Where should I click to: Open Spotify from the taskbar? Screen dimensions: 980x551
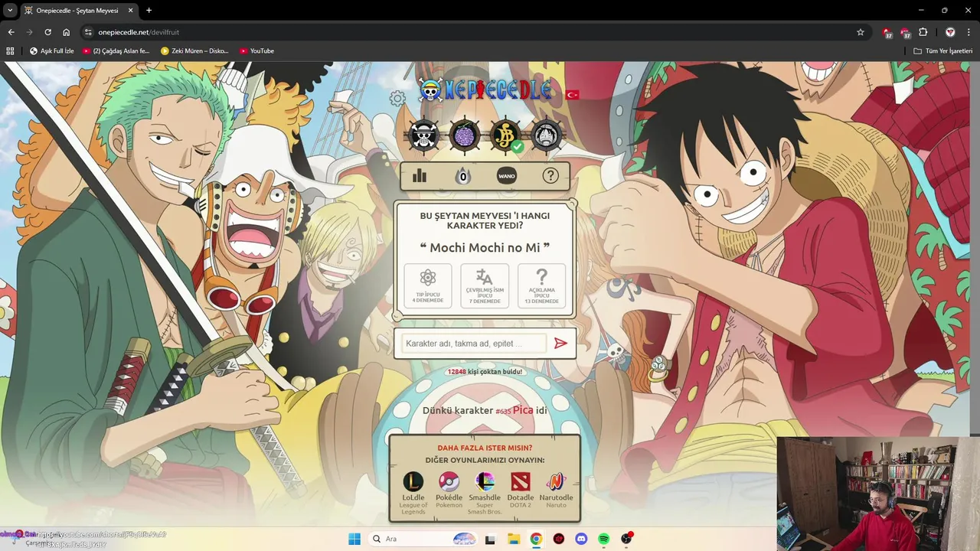tap(603, 539)
